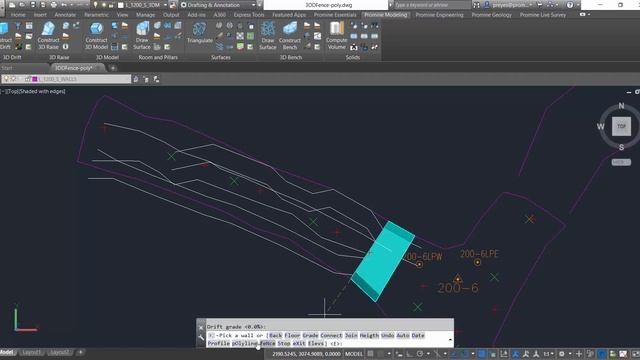Choose the Floor option in the command line

292,336
